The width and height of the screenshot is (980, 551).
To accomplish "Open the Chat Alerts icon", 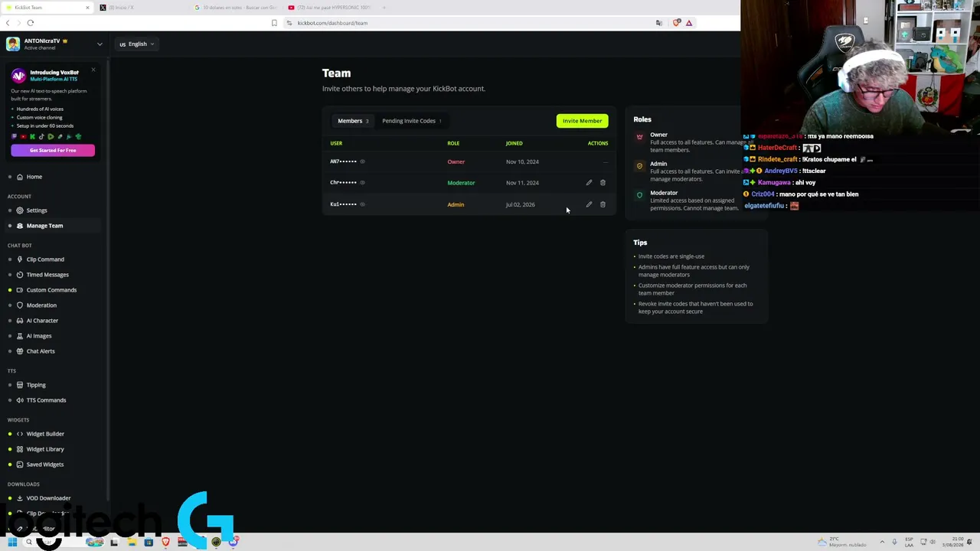I will tap(20, 351).
